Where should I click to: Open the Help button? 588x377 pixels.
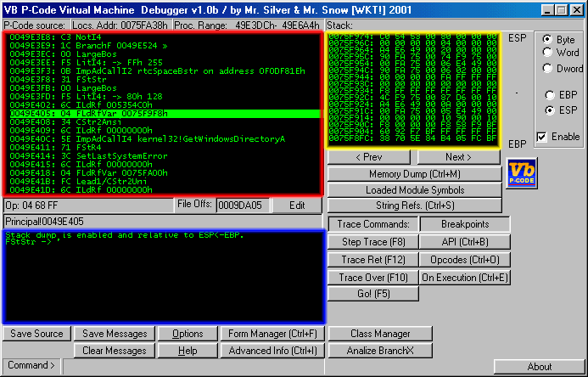pos(188,351)
